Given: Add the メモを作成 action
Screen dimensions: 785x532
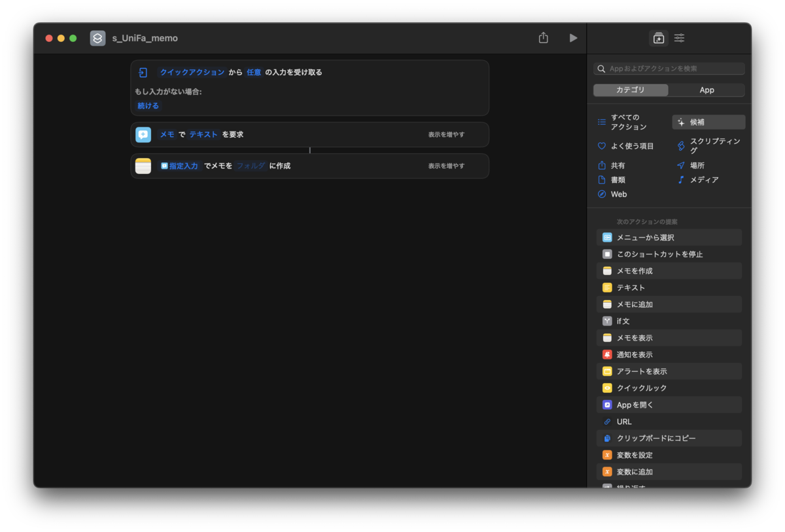Looking at the screenshot, I should (669, 271).
